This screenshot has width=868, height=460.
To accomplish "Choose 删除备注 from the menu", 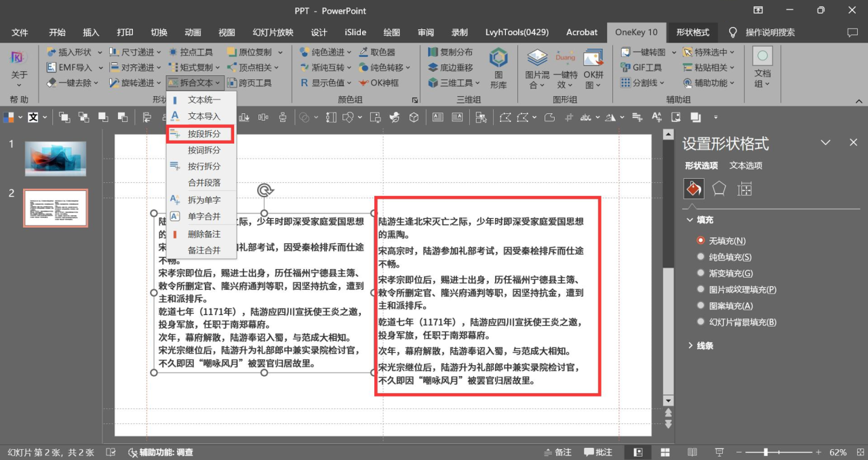I will (x=201, y=234).
